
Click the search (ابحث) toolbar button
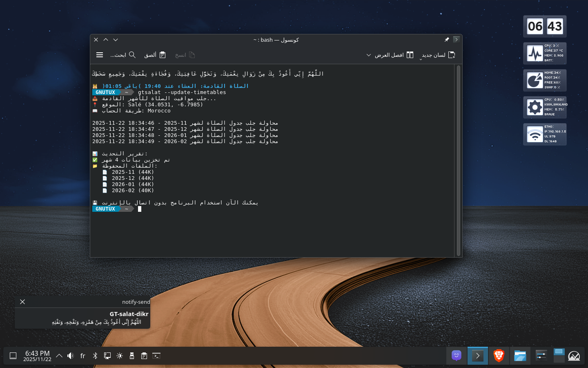pyautogui.click(x=123, y=55)
